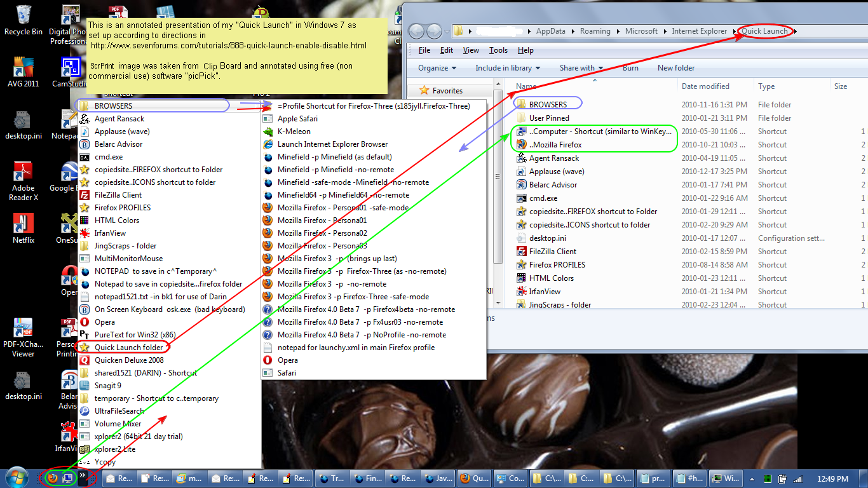The width and height of the screenshot is (868, 488).
Task: Select desktop.ini in Explorer file list
Action: tap(547, 238)
